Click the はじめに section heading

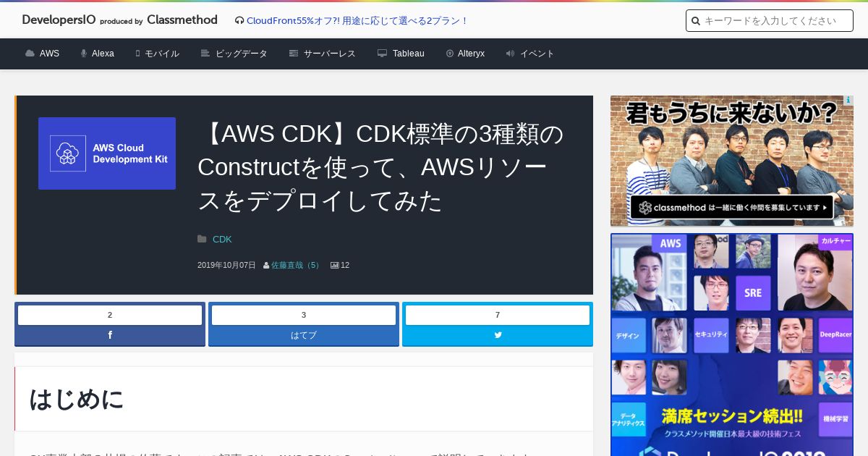[x=77, y=399]
